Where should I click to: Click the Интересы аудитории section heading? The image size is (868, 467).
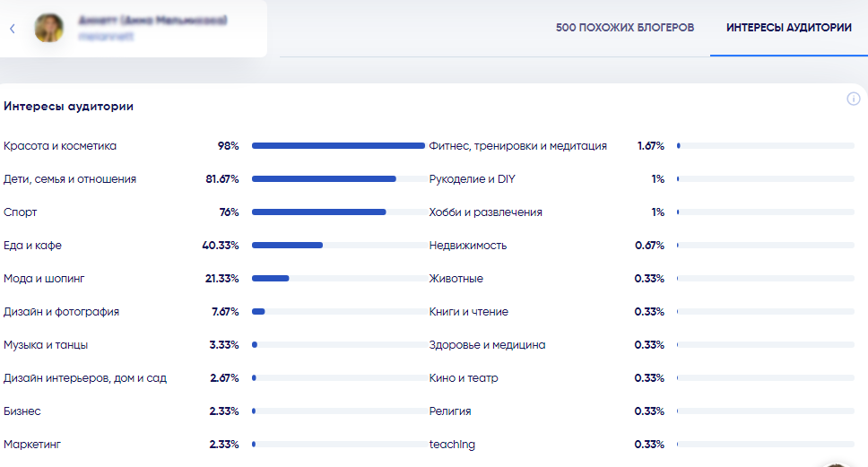(69, 107)
